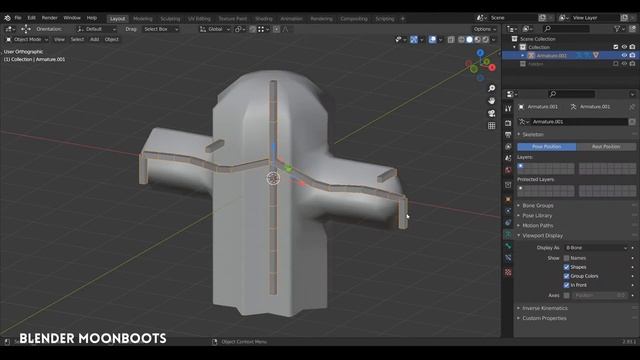Open the Object Mode dropdown
Image resolution: width=640 pixels, height=360 pixels.
27,40
